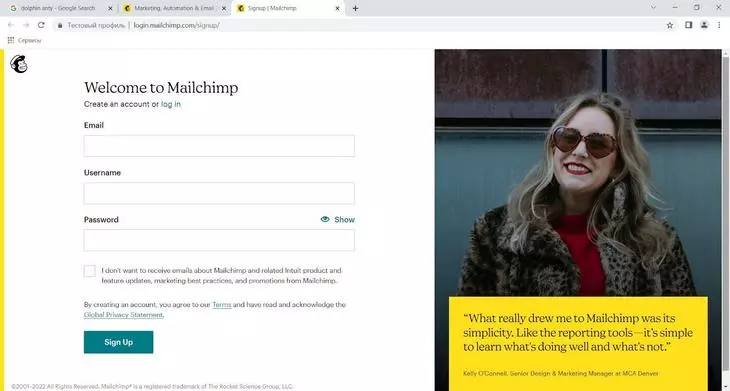Close the dolphin anty Google Search tab
Image resolution: width=730 pixels, height=391 pixels.
pyautogui.click(x=110, y=8)
